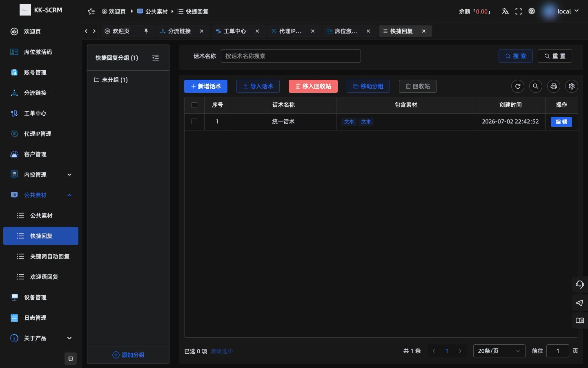Click 清除选中 link

pos(222,351)
